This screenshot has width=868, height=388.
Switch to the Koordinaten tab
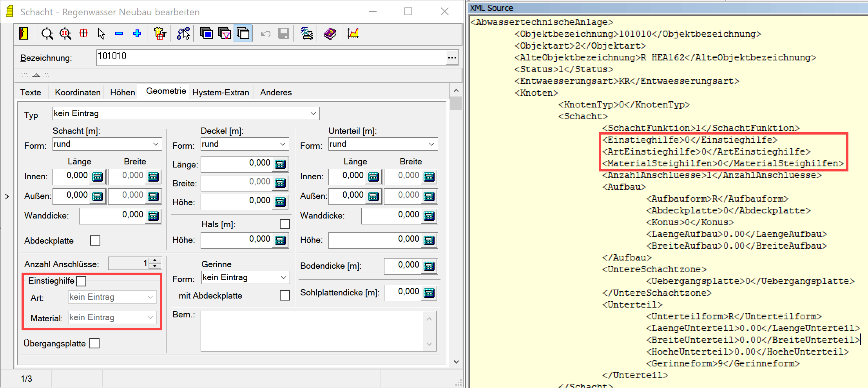point(78,93)
